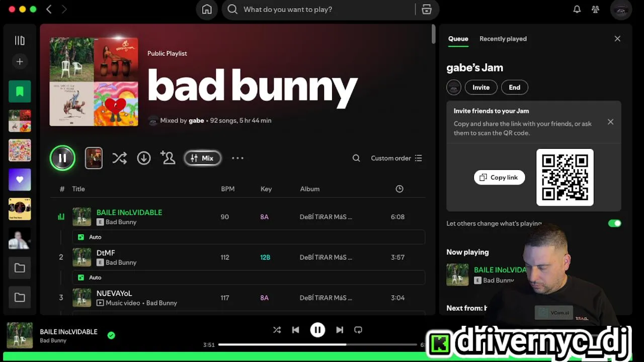The width and height of the screenshot is (644, 362).
Task: Download the bad bunny playlist
Action: click(144, 158)
